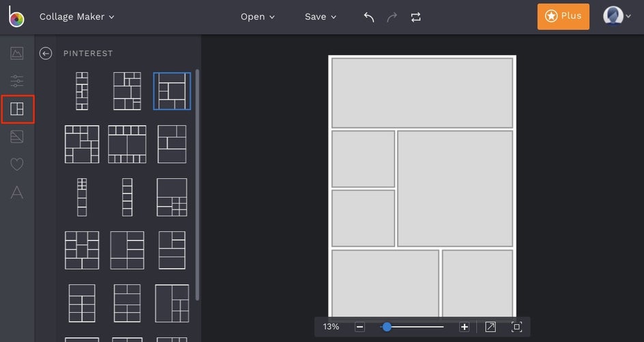This screenshot has width=644, height=342.
Task: Open the Graphics heart sidebar icon
Action: click(x=17, y=165)
